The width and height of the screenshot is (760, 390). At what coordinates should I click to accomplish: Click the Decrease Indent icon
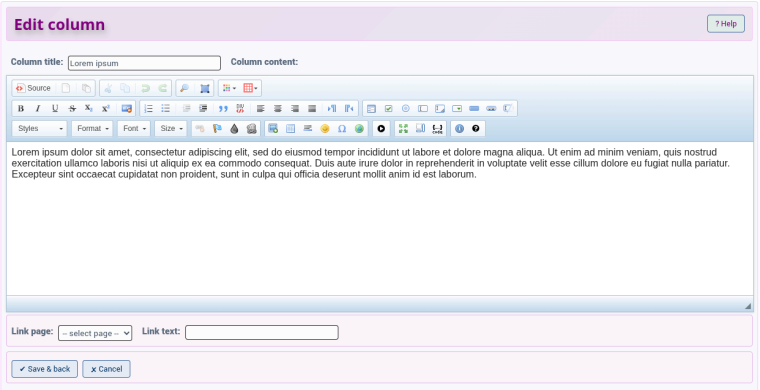click(x=187, y=109)
